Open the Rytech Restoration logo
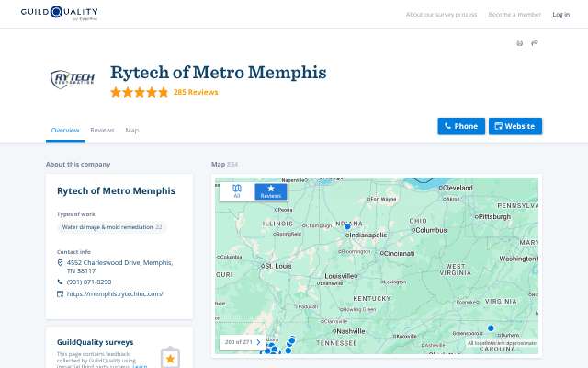 [x=73, y=79]
